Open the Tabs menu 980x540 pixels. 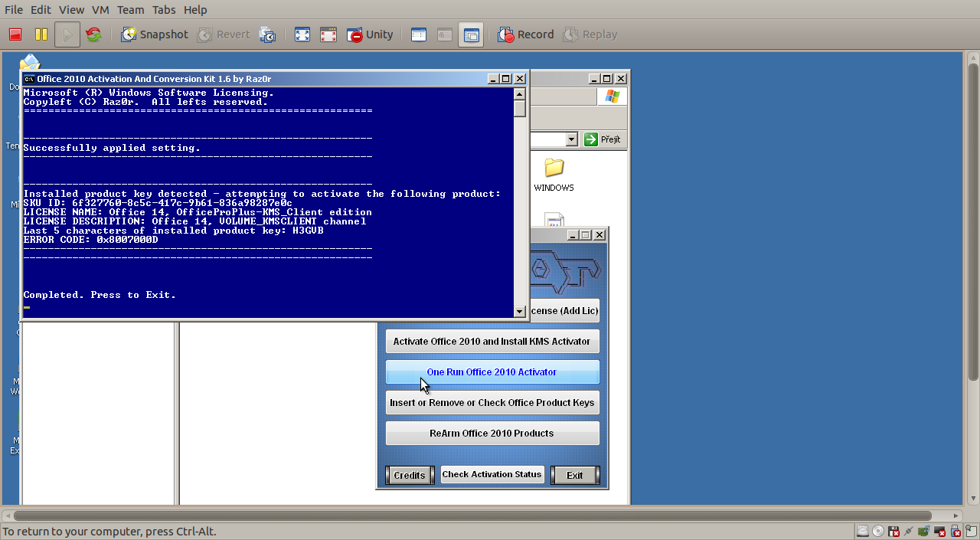click(164, 10)
